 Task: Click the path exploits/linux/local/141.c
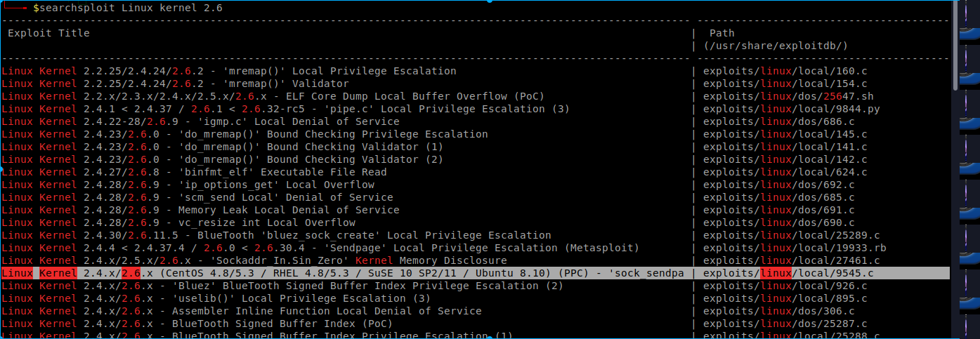(785, 147)
